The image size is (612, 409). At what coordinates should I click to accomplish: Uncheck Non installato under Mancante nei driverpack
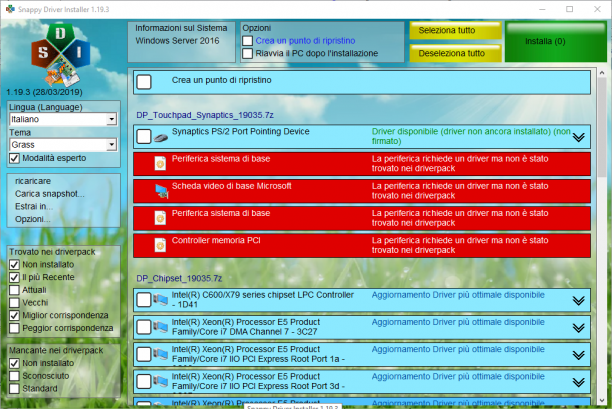tap(14, 363)
